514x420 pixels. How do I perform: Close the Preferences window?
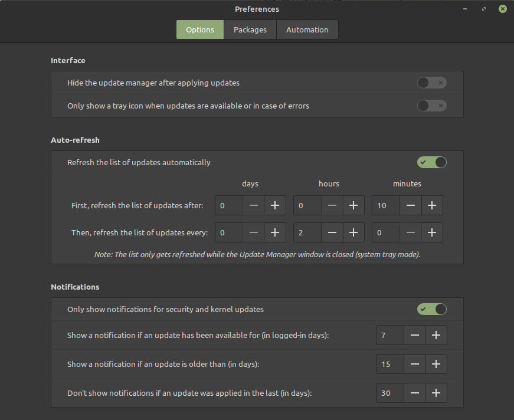(502, 9)
